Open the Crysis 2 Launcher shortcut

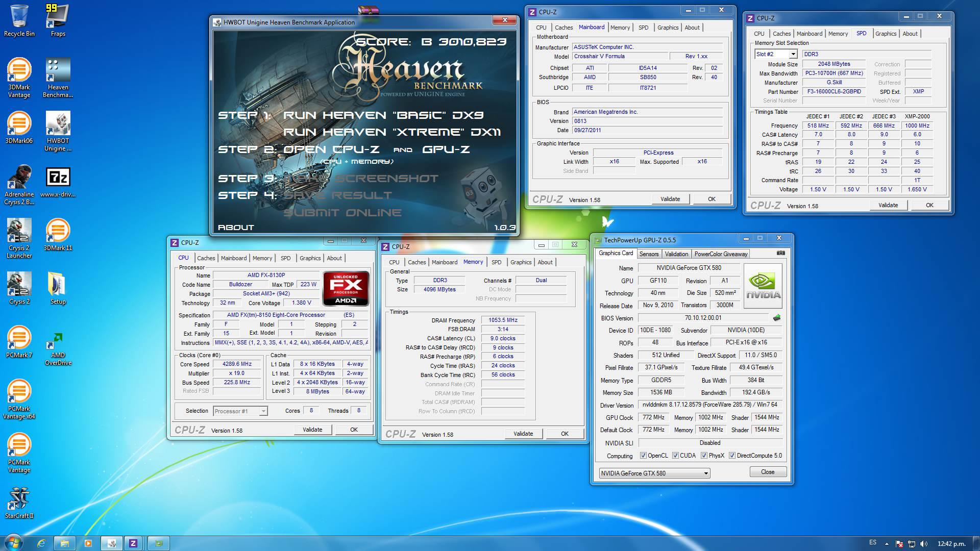[x=19, y=238]
